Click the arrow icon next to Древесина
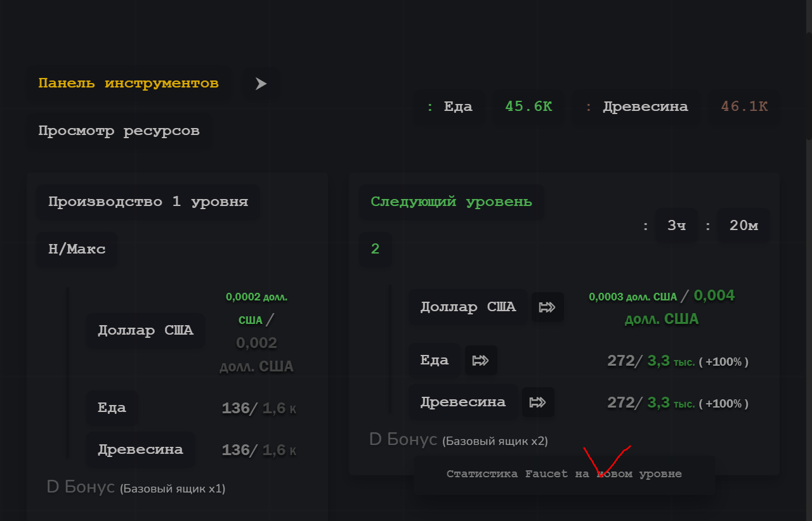 pos(538,402)
